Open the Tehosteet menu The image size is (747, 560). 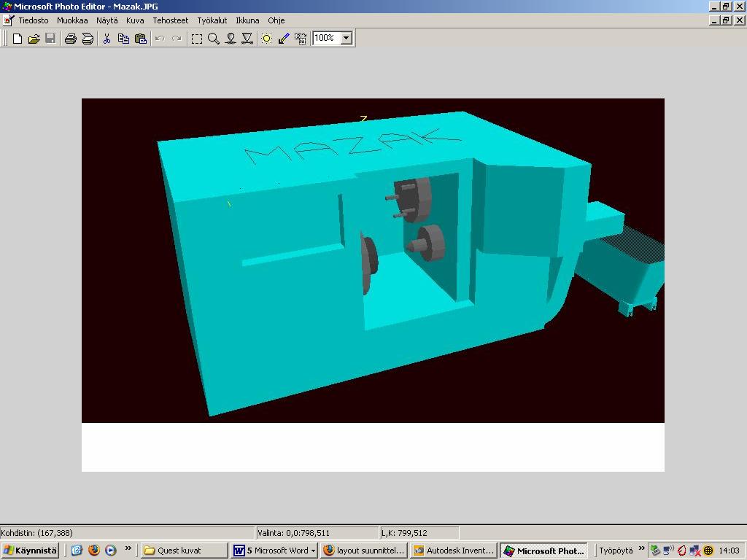point(171,20)
